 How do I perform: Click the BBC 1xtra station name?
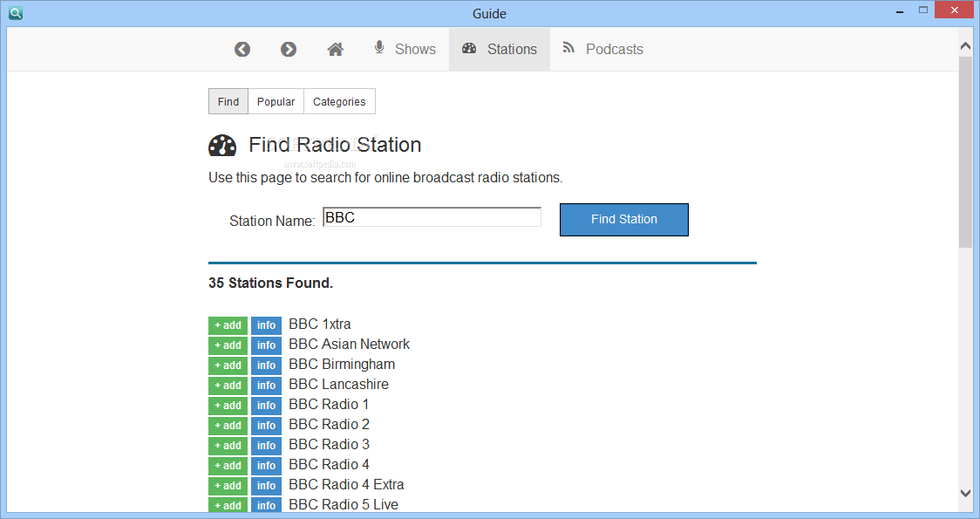pyautogui.click(x=320, y=324)
